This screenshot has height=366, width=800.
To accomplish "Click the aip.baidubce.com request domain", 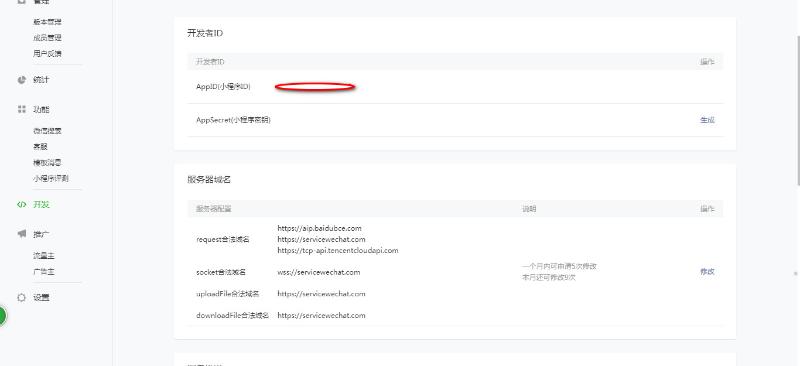I will 319,228.
